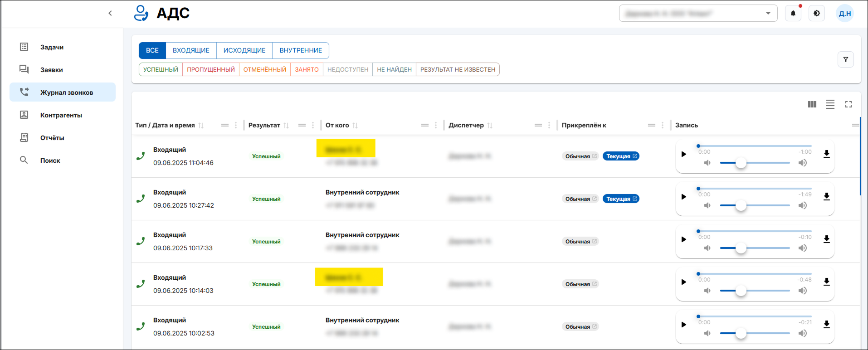
Task: Download the recording of the 11:04:46 call
Action: tap(826, 154)
